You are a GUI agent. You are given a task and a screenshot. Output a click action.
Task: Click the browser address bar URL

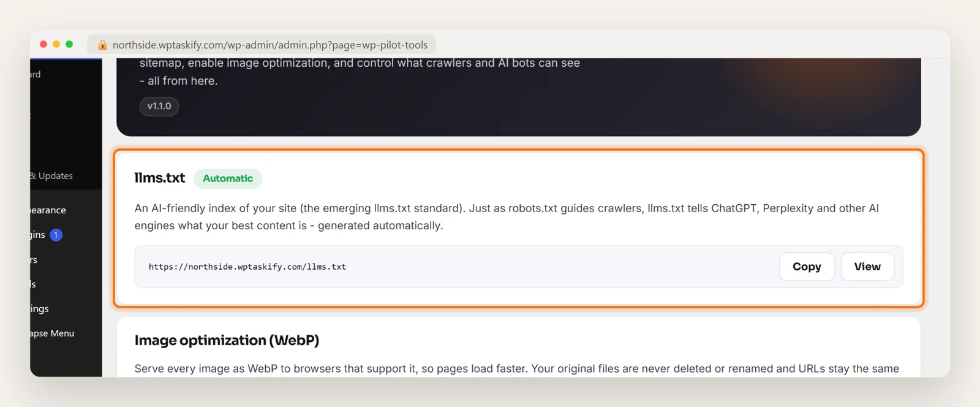point(270,45)
